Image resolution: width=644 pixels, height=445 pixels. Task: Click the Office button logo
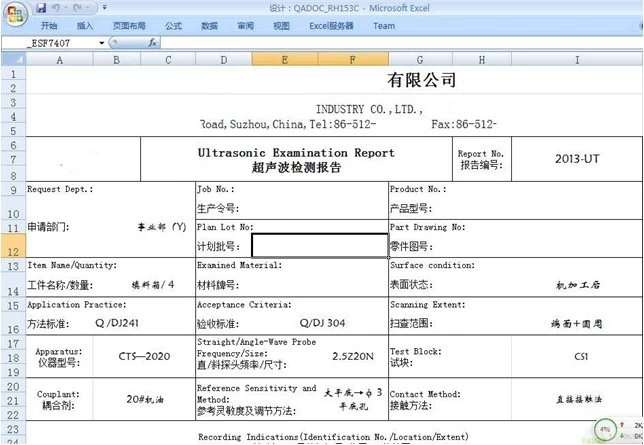click(14, 12)
